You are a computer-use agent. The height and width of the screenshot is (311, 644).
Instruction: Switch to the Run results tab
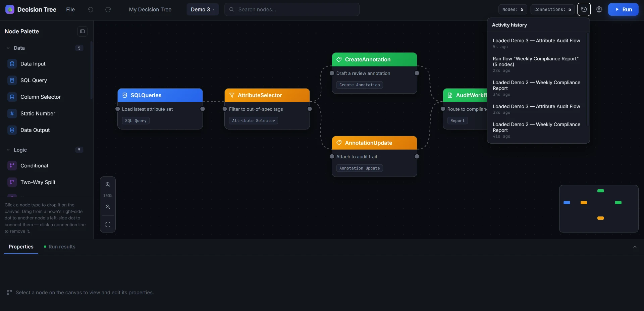[59, 247]
